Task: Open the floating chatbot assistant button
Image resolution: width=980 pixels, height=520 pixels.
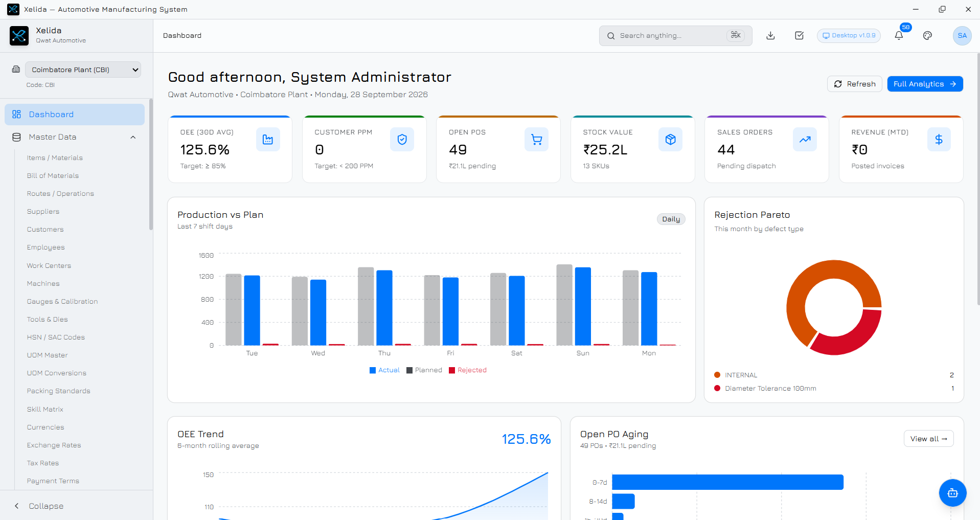Action: [x=953, y=493]
